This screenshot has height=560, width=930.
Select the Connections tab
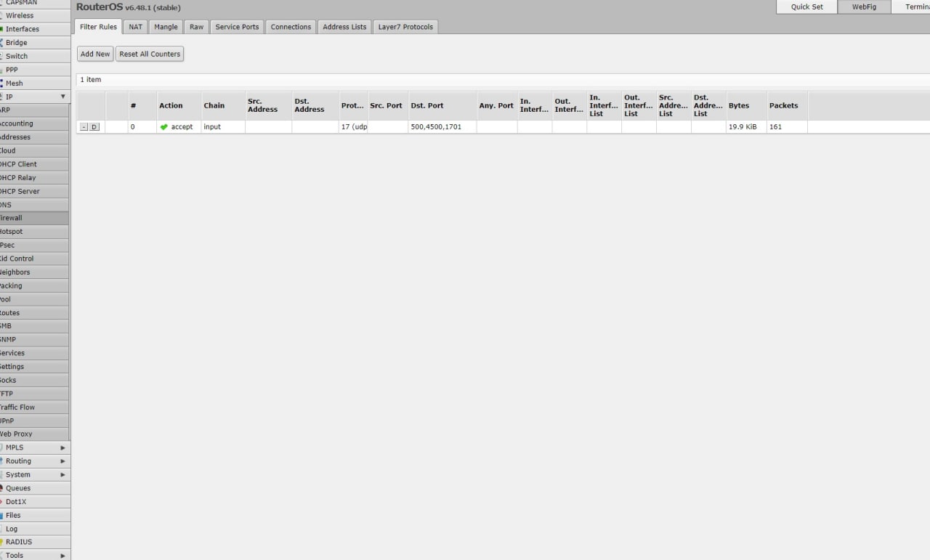pyautogui.click(x=291, y=27)
